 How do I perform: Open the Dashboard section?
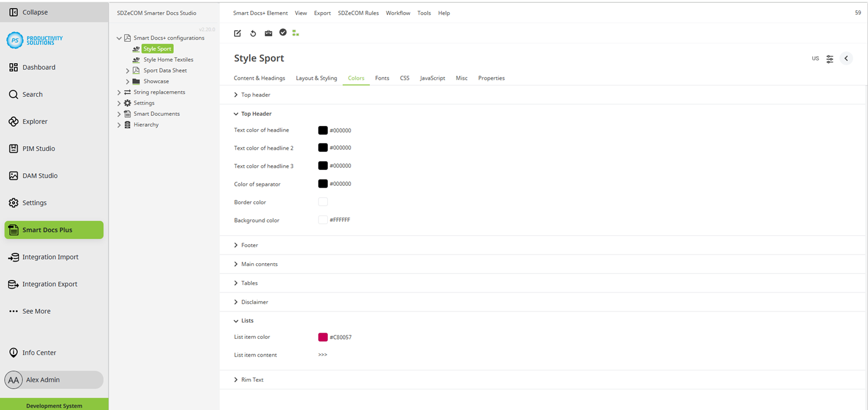pyautogui.click(x=54, y=67)
